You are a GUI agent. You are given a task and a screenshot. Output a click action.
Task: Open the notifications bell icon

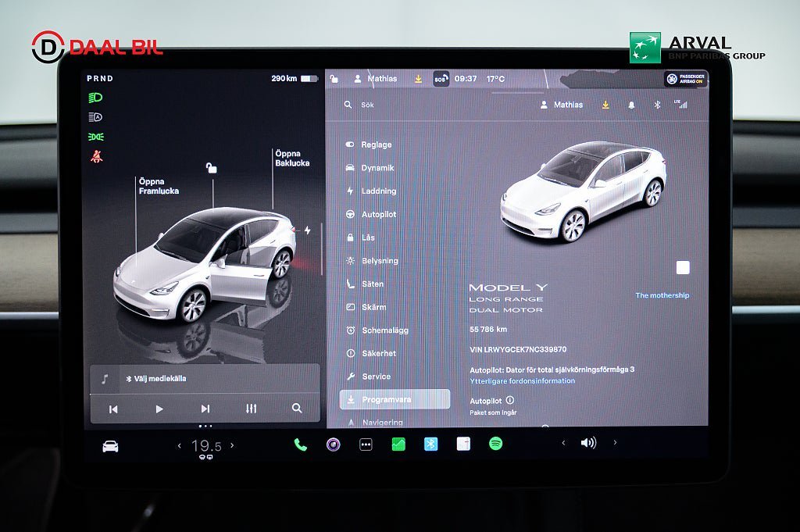pyautogui.click(x=631, y=105)
